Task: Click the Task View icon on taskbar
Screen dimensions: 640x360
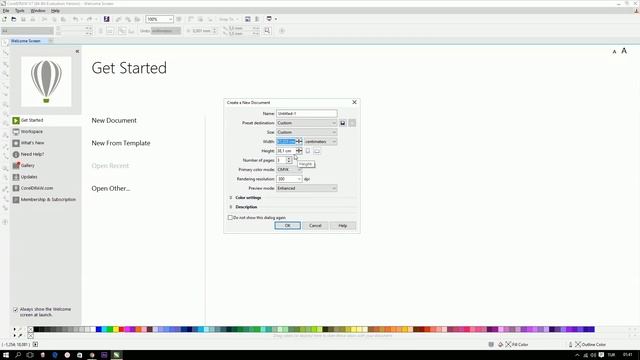Action: tap(30, 355)
